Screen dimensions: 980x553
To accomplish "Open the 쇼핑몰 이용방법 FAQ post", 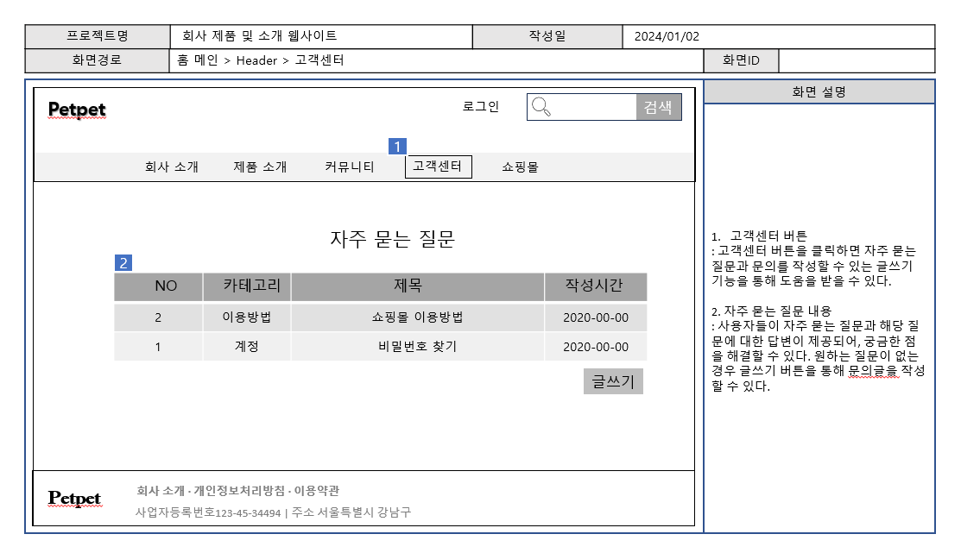I will [x=417, y=317].
